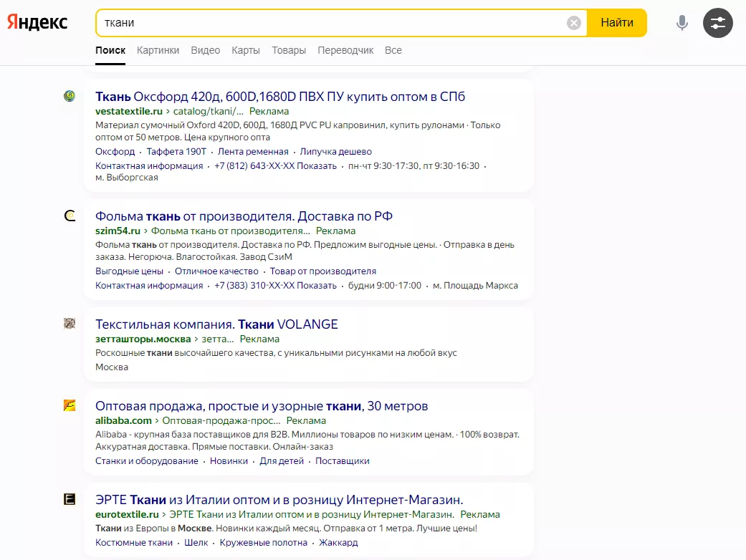Click eurotextile.ru site favicon

(70, 499)
